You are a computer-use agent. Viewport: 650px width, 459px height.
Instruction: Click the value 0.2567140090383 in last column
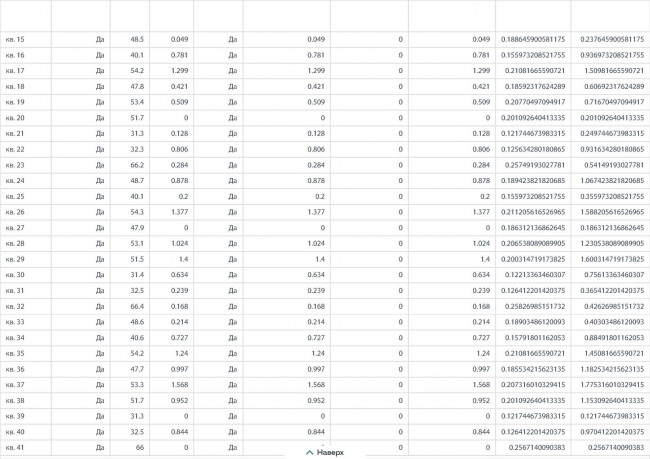click(x=616, y=447)
